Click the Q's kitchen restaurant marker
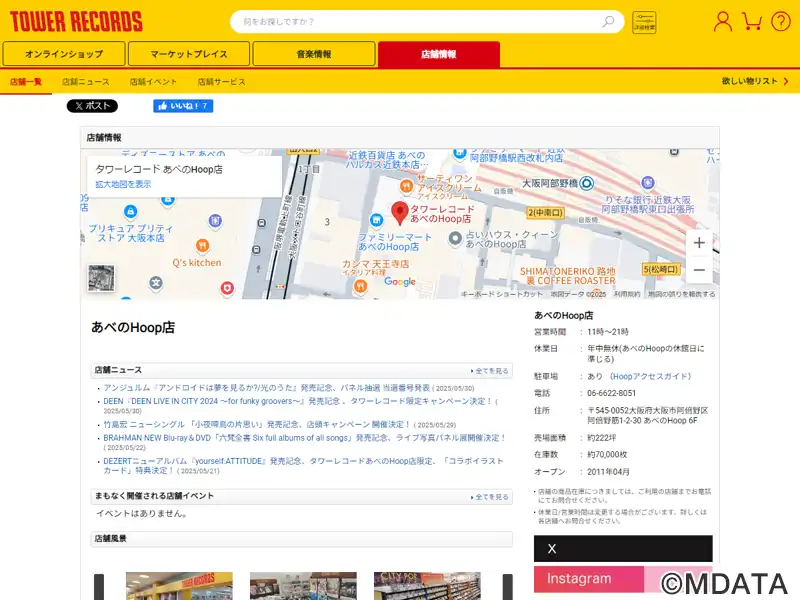Screen dimensions: 800x600 (203, 246)
